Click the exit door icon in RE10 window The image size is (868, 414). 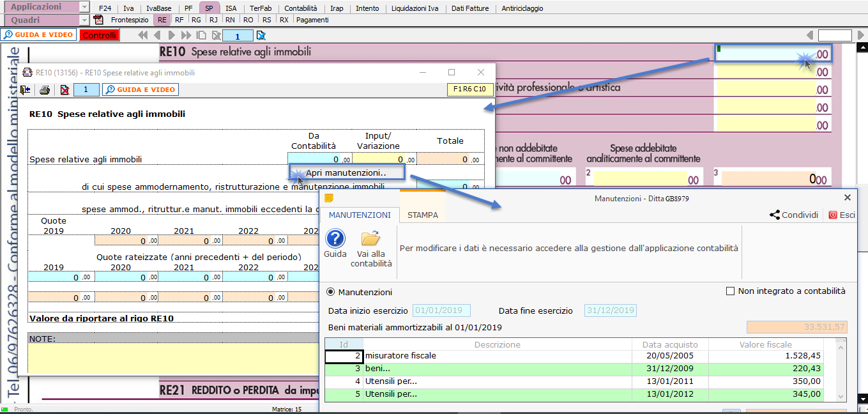tap(26, 90)
